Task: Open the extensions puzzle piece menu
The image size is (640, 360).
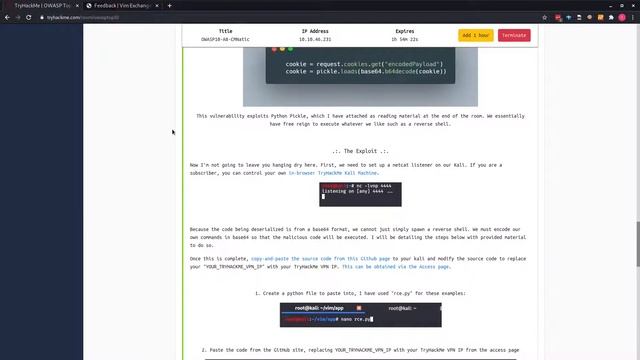Action: (611, 18)
